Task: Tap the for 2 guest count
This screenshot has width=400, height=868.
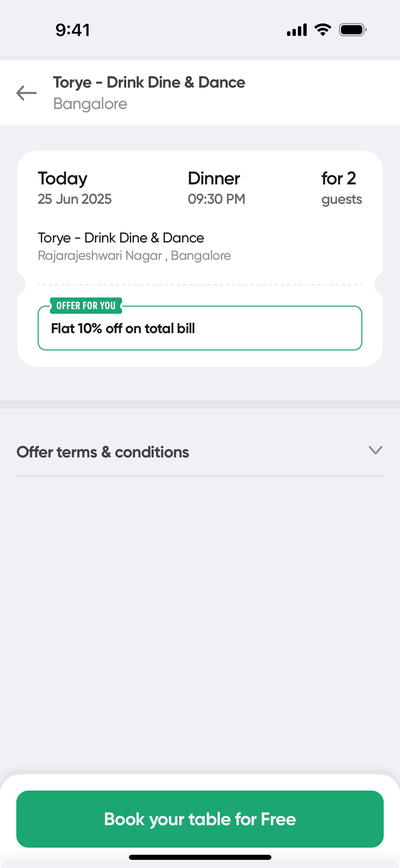Action: [x=339, y=179]
